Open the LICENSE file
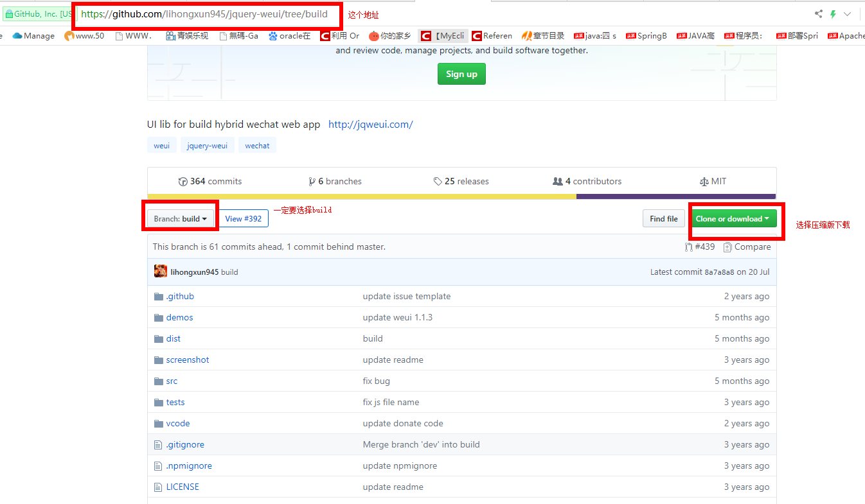The image size is (865, 504). [183, 487]
